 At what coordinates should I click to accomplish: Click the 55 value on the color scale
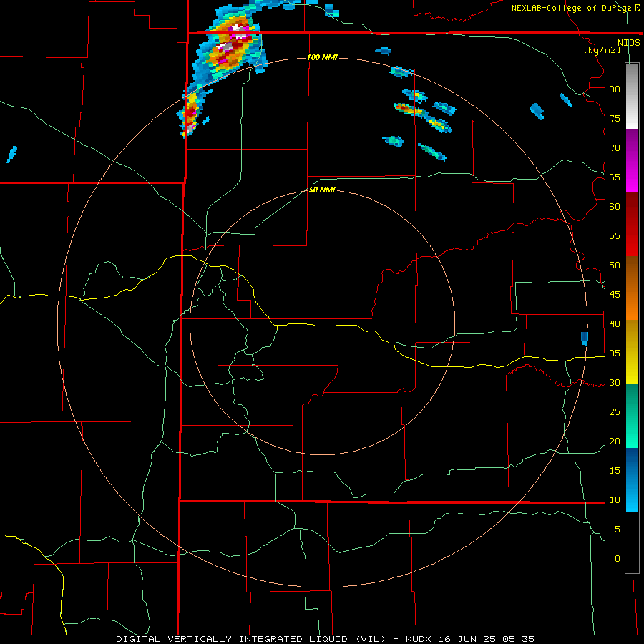(x=615, y=235)
